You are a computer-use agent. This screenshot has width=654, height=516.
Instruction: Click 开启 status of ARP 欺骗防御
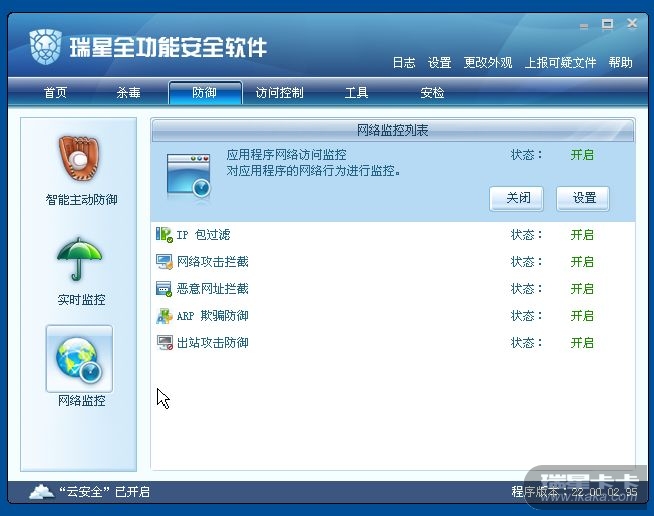(x=582, y=316)
